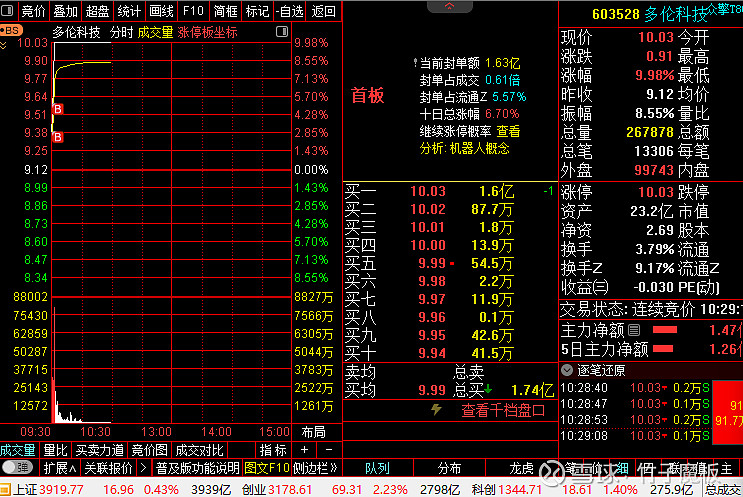Open F10 company information

[x=193, y=11]
